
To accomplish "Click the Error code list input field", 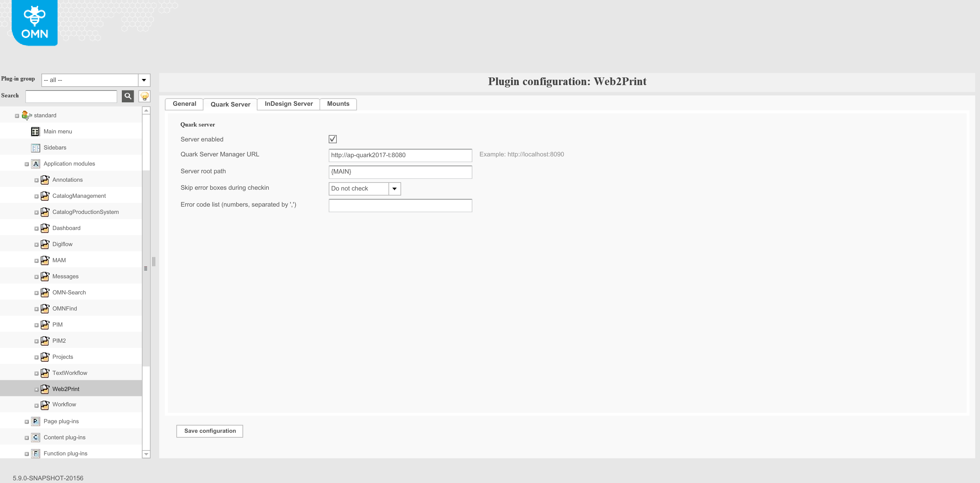I will click(400, 205).
